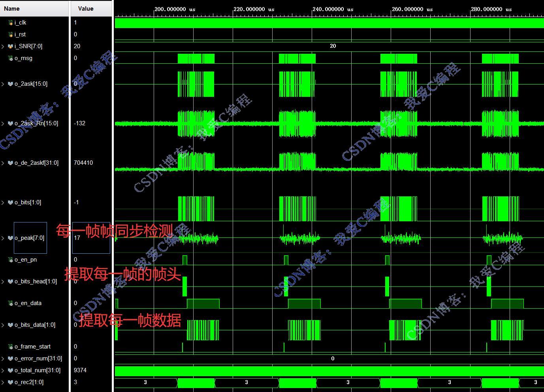Select the i_rst signal name

click(x=20, y=34)
